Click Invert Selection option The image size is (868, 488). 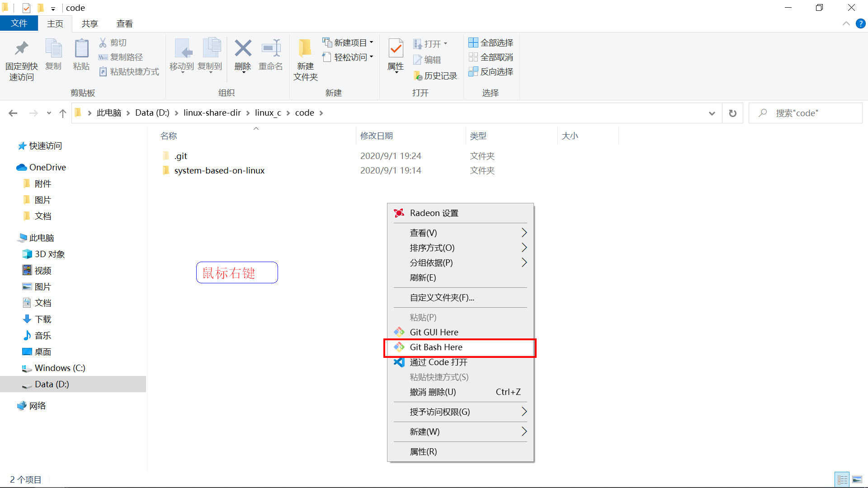coord(496,71)
